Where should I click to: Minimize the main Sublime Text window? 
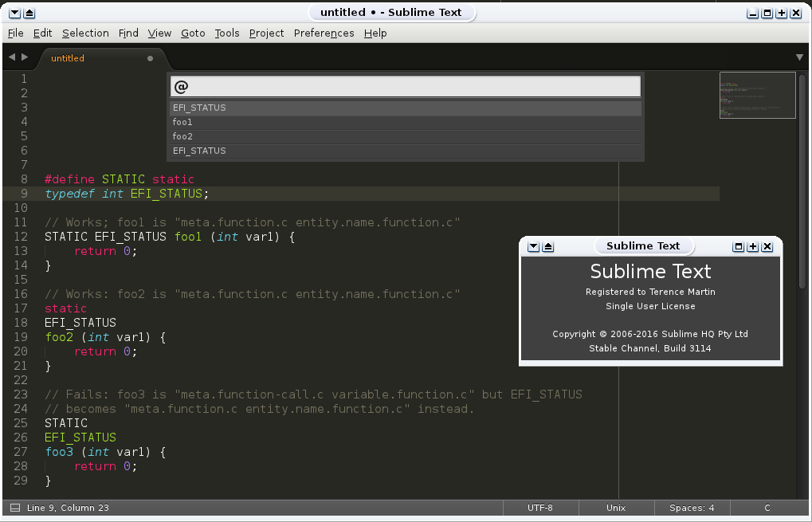753,14
